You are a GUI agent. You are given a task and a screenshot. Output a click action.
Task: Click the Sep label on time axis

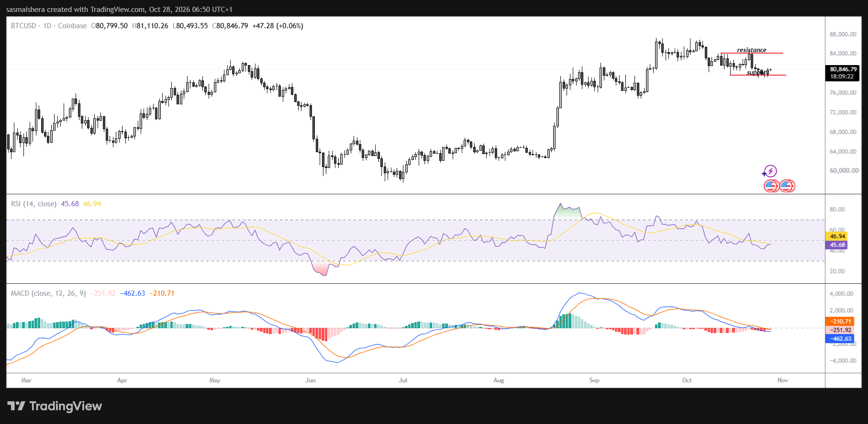point(594,380)
